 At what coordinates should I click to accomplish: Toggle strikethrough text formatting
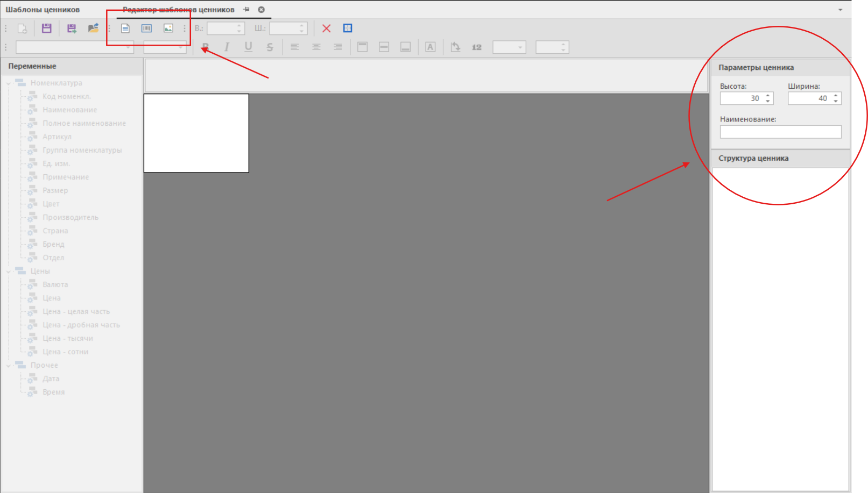(270, 47)
